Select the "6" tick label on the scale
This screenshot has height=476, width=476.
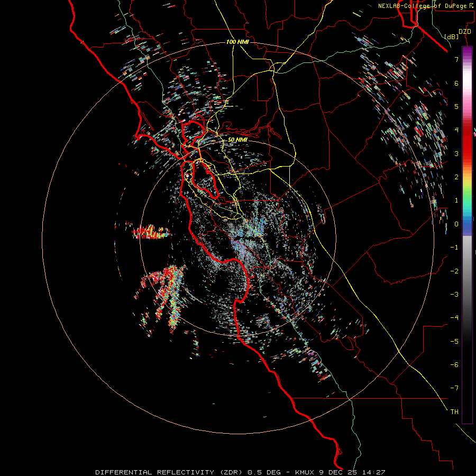click(456, 83)
